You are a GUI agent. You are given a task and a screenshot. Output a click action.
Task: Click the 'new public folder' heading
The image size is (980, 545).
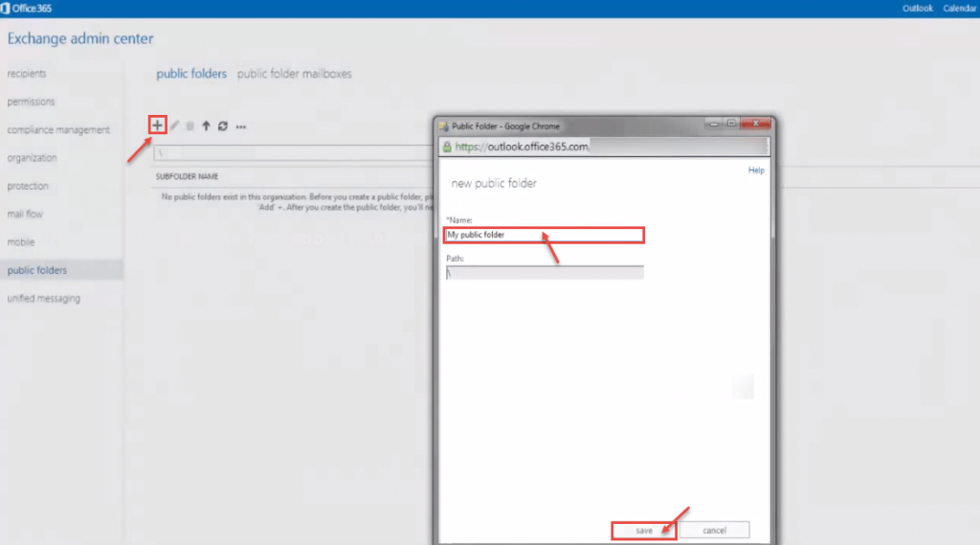pyautogui.click(x=494, y=183)
